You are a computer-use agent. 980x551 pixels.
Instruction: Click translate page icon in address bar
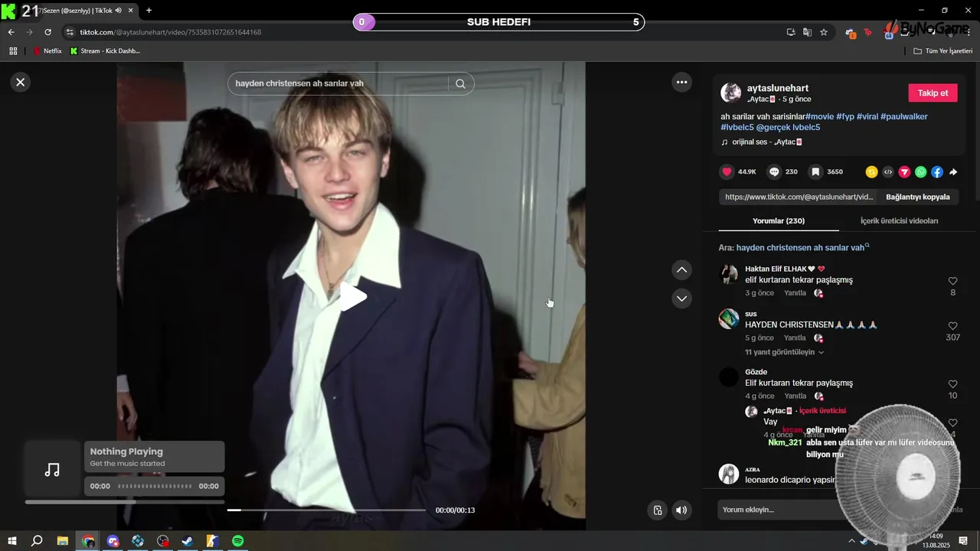pyautogui.click(x=807, y=32)
